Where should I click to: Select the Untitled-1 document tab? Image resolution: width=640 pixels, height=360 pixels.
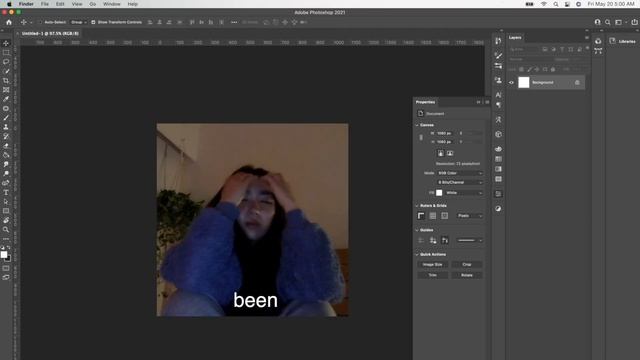click(49, 33)
